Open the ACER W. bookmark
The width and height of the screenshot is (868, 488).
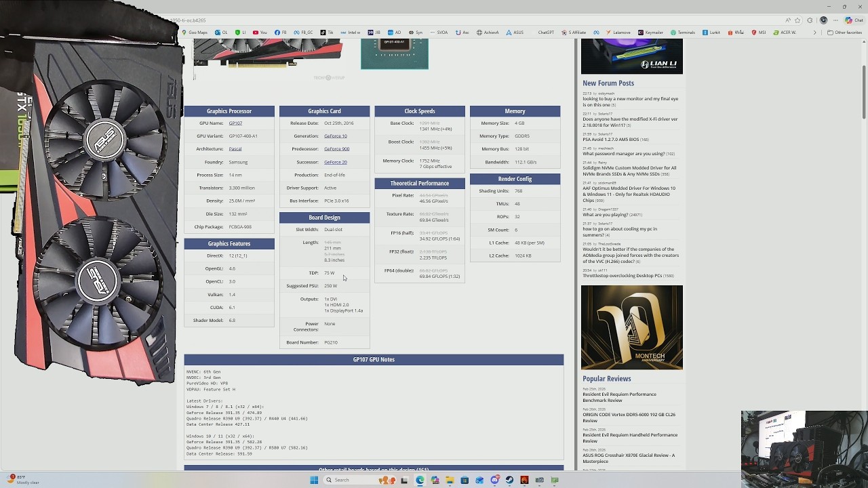pyautogui.click(x=785, y=33)
